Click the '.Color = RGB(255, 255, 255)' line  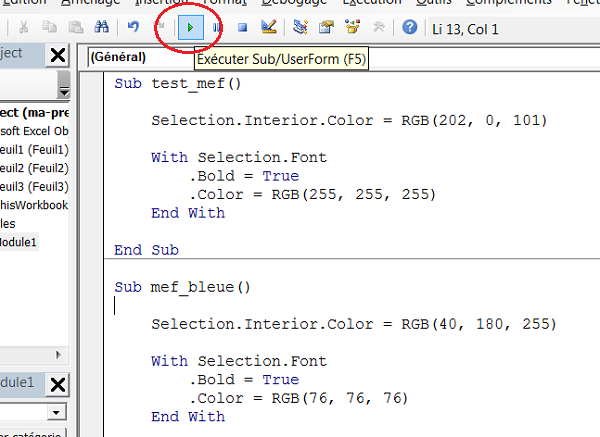(x=313, y=194)
